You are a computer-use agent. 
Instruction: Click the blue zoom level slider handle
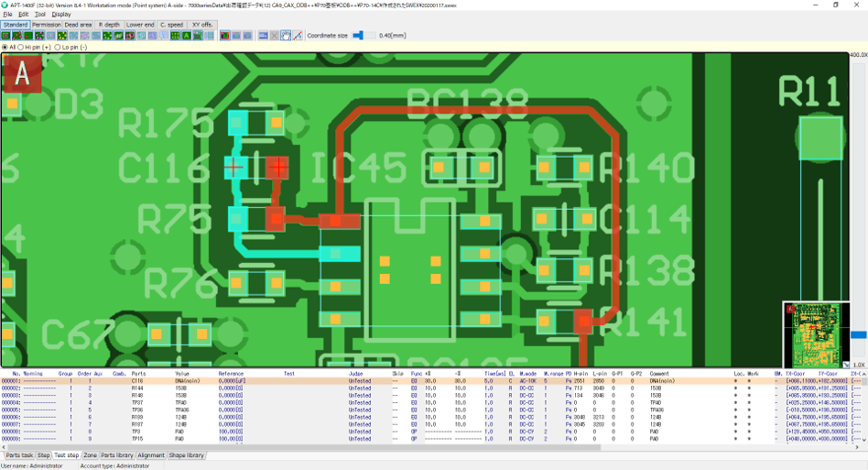(x=859, y=335)
